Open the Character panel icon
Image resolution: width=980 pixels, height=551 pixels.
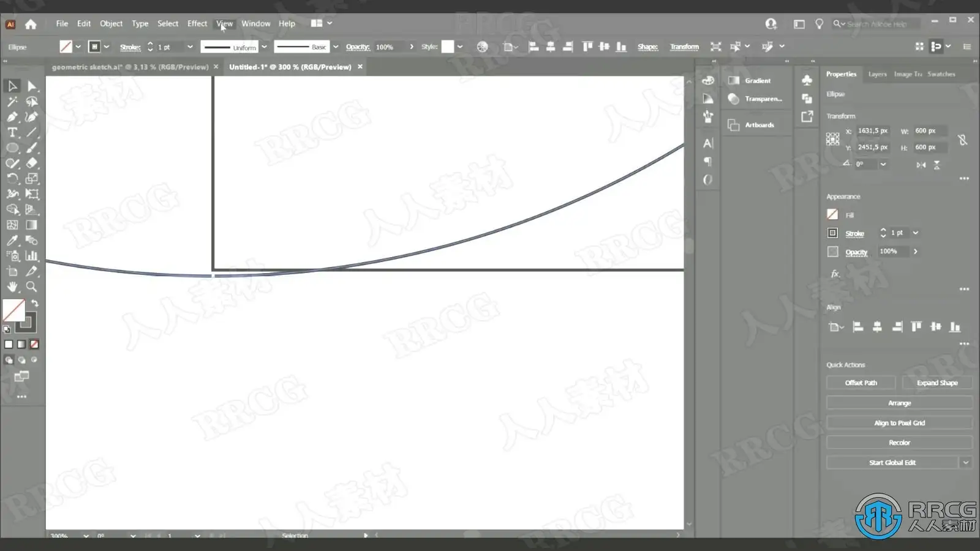(708, 143)
